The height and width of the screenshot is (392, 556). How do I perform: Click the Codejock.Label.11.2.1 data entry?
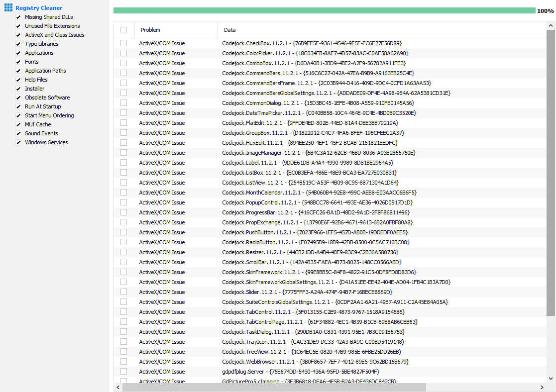click(x=308, y=163)
